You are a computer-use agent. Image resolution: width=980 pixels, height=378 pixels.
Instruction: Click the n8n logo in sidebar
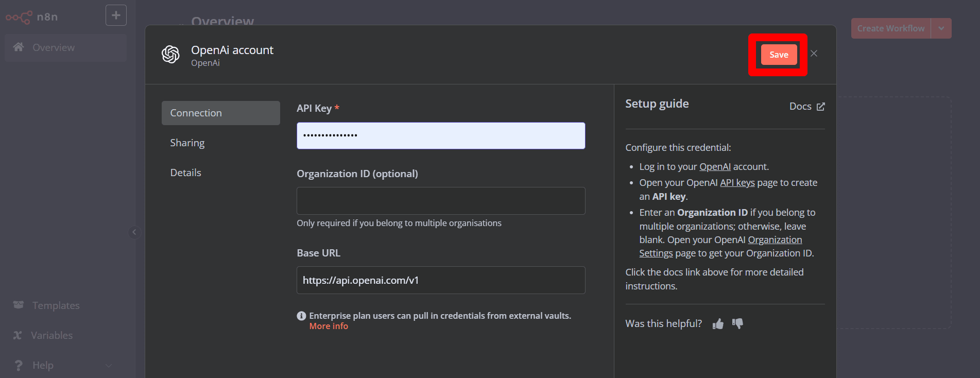tap(31, 17)
